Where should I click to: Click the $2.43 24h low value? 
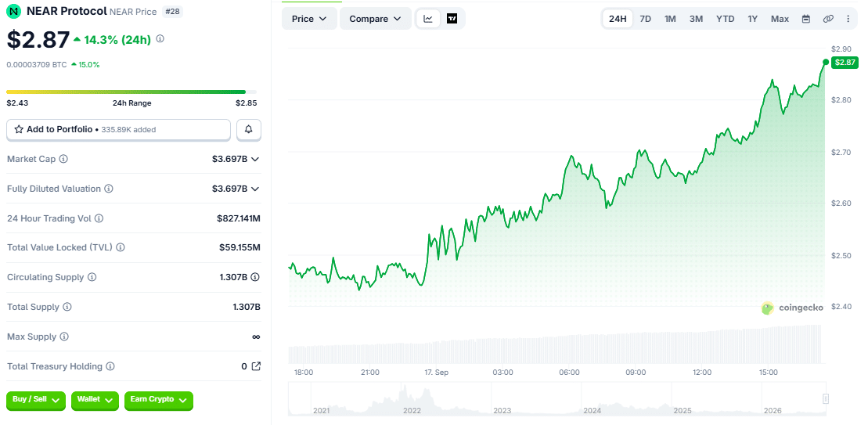[17, 103]
